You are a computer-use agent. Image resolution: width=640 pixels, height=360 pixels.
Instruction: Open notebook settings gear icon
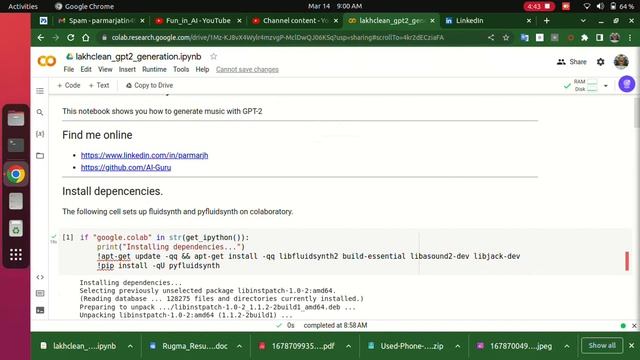click(600, 62)
